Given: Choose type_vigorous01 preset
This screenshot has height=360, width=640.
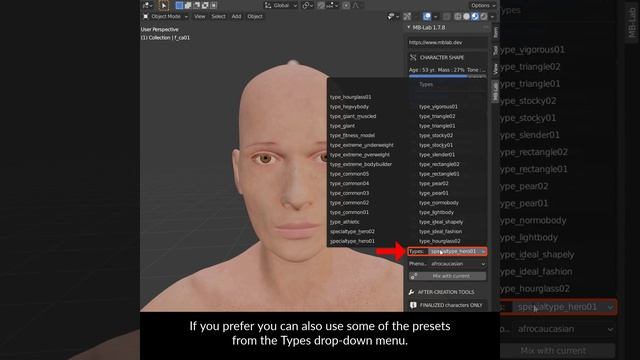Looking at the screenshot, I should pos(438,107).
